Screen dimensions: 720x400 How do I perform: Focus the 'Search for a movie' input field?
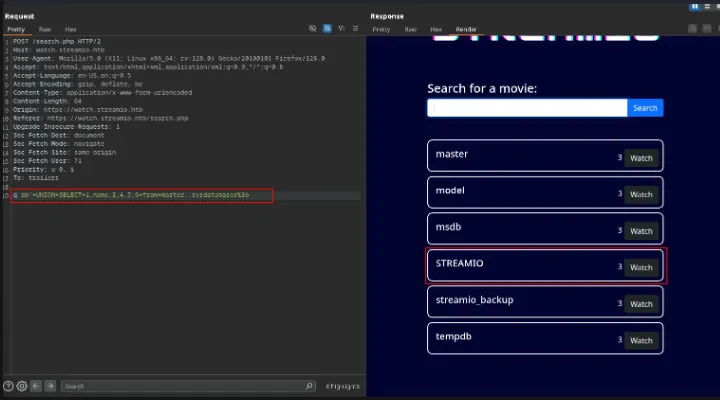(527, 108)
